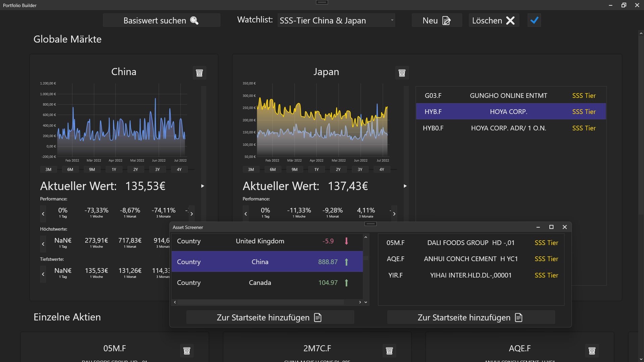Image resolution: width=644 pixels, height=362 pixels.
Task: Remove the 05M.F card using its trash icon
Action: click(187, 351)
